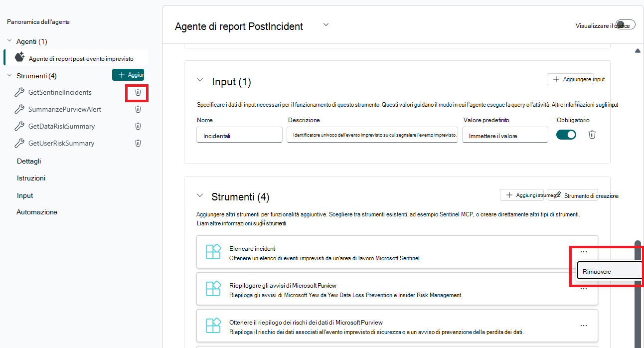This screenshot has width=644, height=348.
Task: Delete the SummarizePurviewAlert tool
Action: coord(138,109)
